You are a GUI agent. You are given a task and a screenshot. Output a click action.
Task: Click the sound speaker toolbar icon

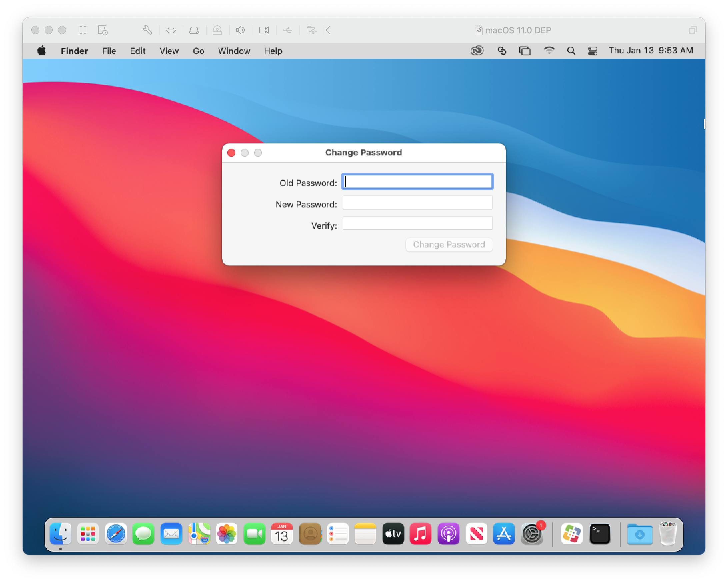pyautogui.click(x=240, y=30)
